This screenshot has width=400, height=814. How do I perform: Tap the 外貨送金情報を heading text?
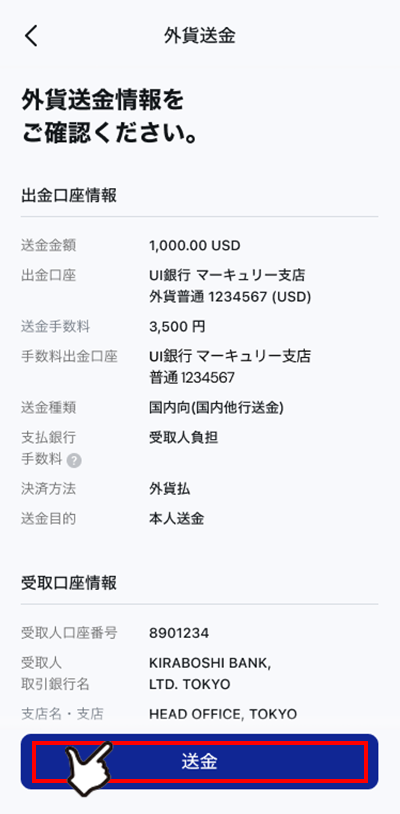pos(102,100)
